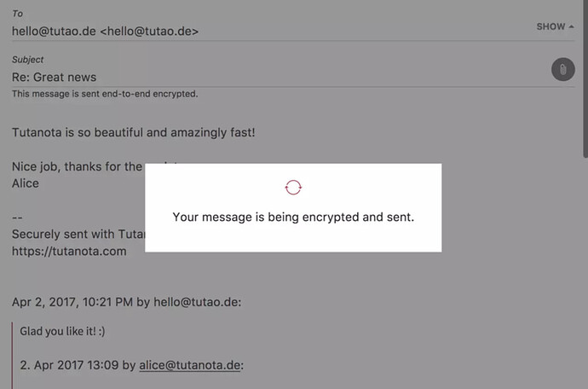
Task: Click the To label above recipient
Action: point(17,14)
